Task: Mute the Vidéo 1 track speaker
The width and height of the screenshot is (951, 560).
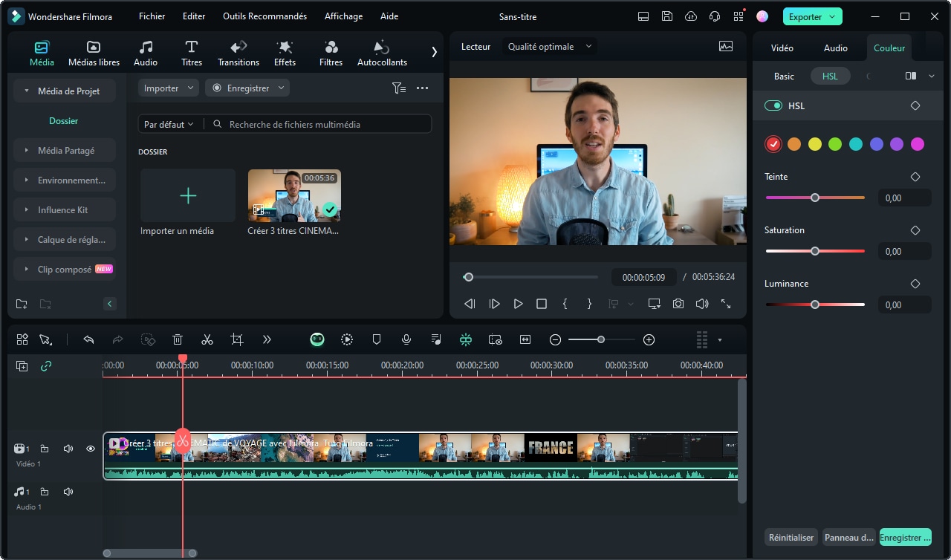Action: [x=68, y=449]
